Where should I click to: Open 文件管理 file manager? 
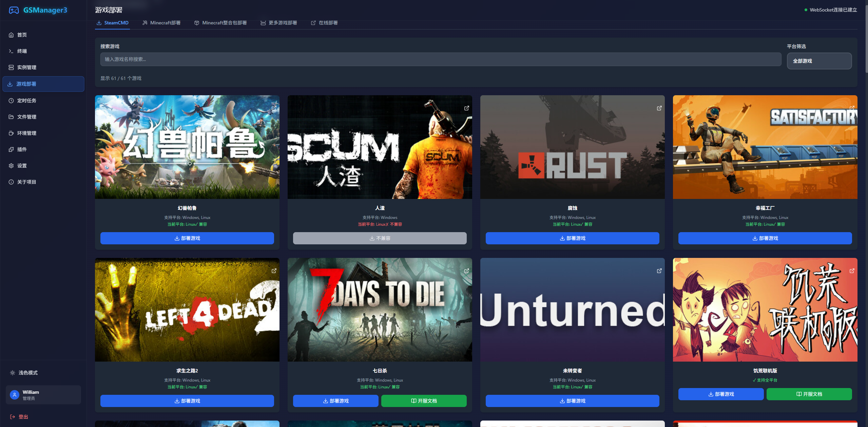point(43,117)
